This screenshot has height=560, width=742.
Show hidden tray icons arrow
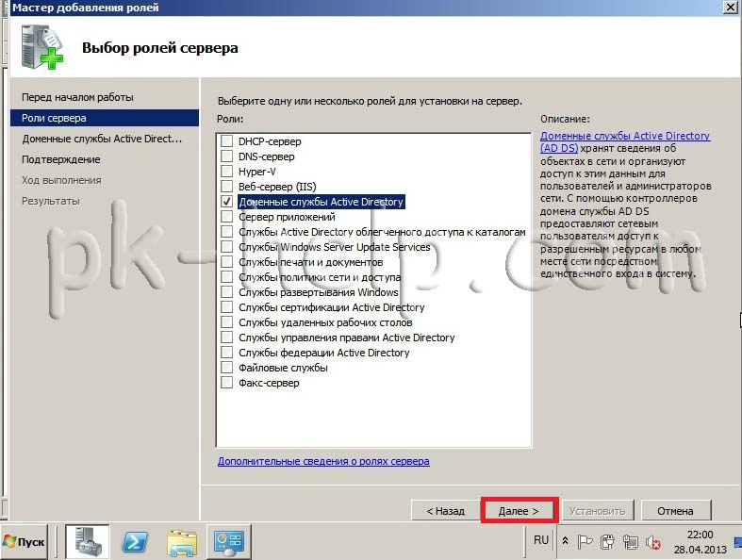(x=565, y=541)
